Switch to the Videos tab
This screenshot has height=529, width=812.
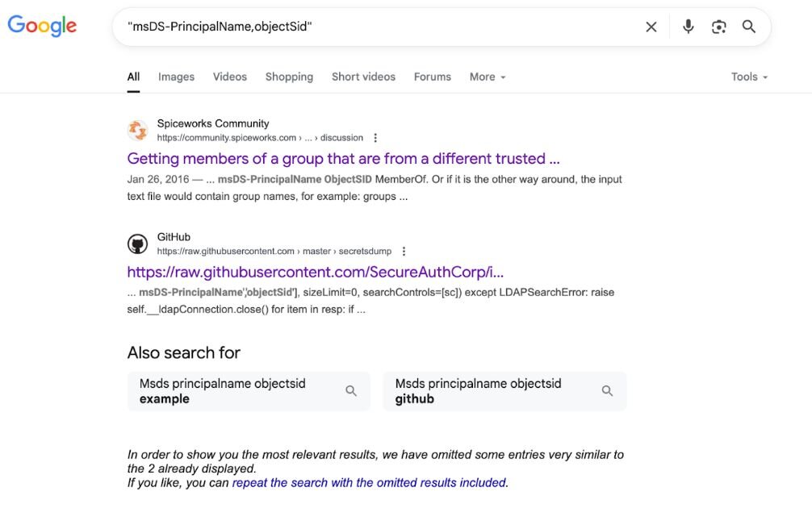coord(230,77)
